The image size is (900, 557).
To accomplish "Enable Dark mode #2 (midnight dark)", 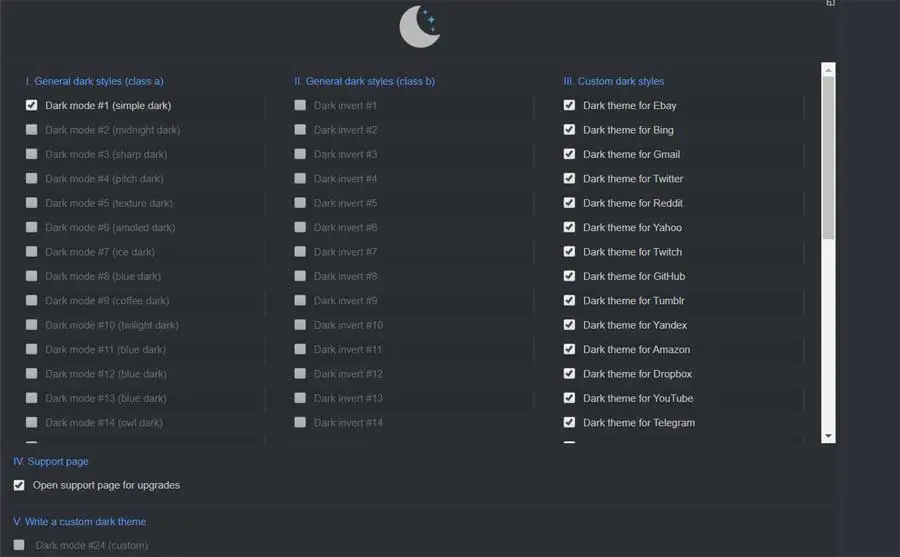I will click(x=32, y=130).
